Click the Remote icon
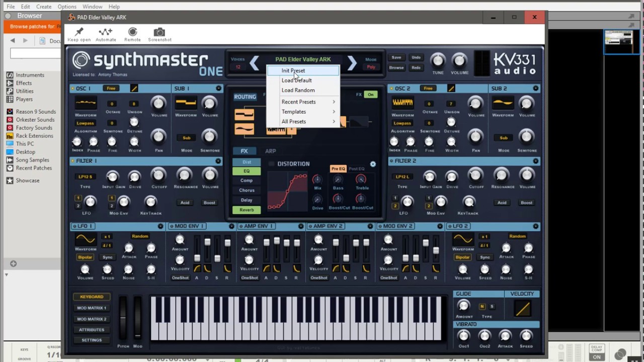 [132, 32]
